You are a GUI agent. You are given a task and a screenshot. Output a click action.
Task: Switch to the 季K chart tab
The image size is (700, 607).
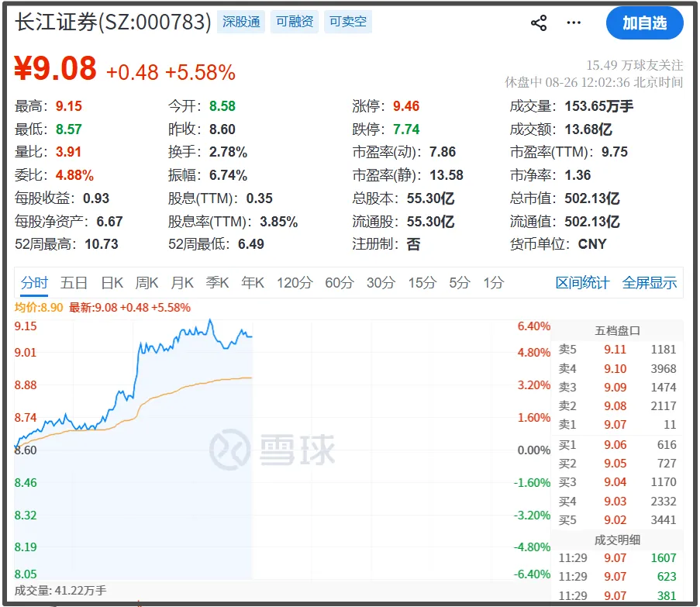(217, 283)
